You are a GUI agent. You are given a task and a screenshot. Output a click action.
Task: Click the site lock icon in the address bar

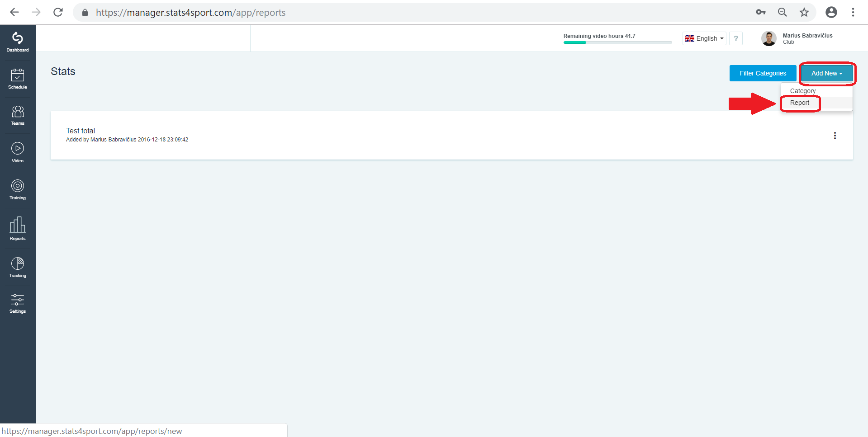click(85, 13)
